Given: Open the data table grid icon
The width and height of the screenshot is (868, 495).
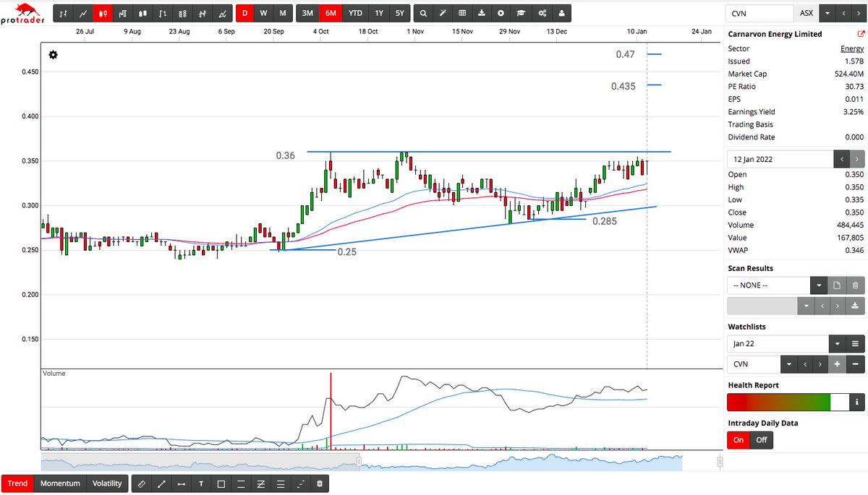Looking at the screenshot, I should (462, 13).
